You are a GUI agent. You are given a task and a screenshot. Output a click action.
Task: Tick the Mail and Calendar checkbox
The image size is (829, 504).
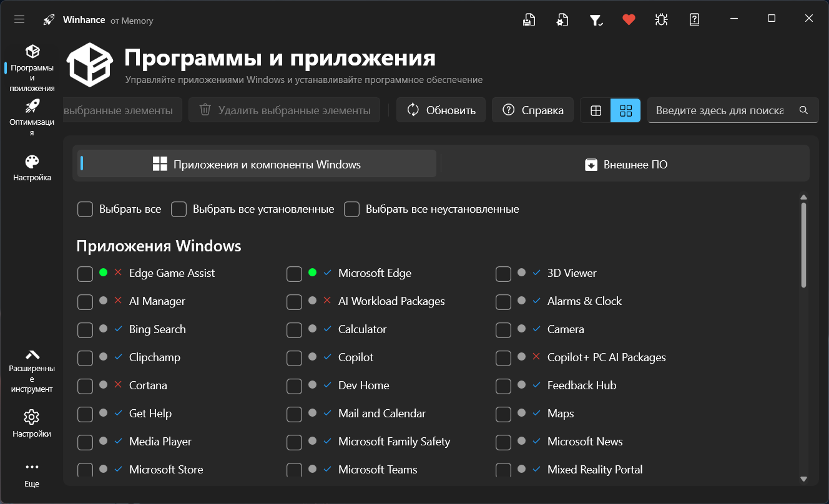(x=295, y=414)
